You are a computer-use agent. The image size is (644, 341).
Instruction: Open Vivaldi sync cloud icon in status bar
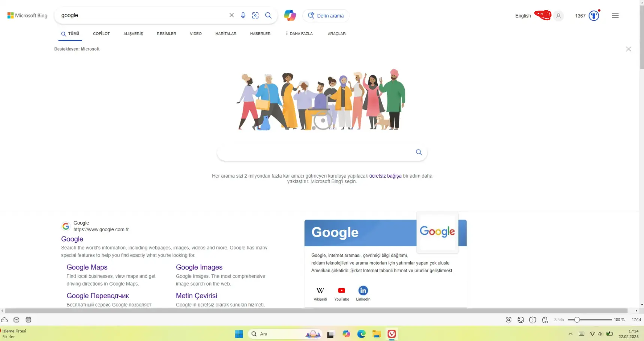5,320
